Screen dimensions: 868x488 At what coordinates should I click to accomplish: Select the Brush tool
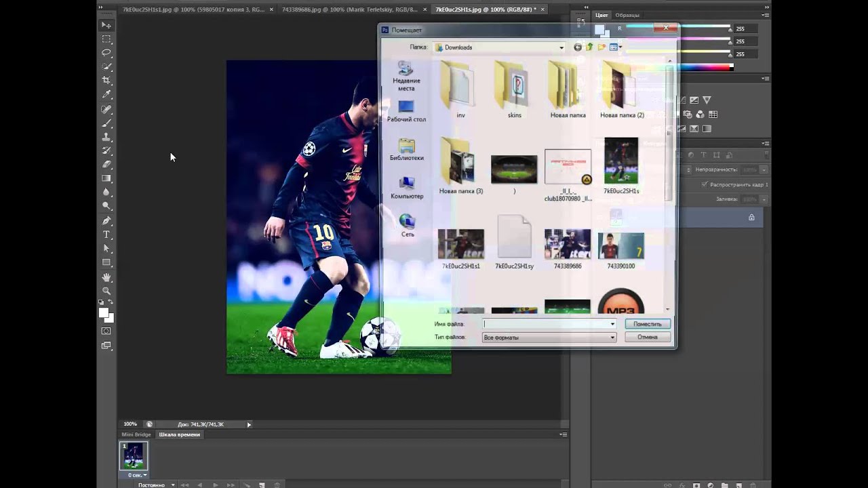106,123
